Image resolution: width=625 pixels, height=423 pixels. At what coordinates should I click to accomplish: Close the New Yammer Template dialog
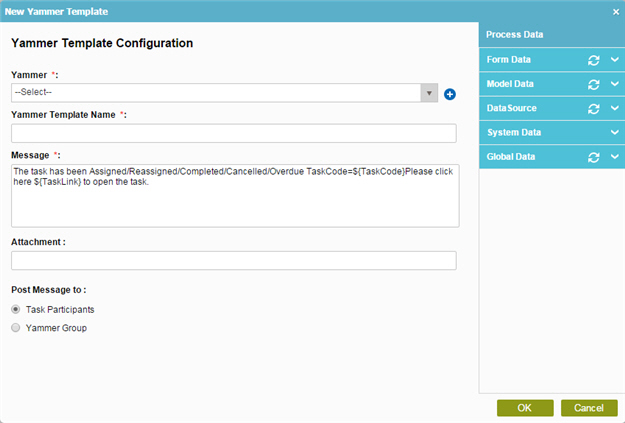[616, 12]
